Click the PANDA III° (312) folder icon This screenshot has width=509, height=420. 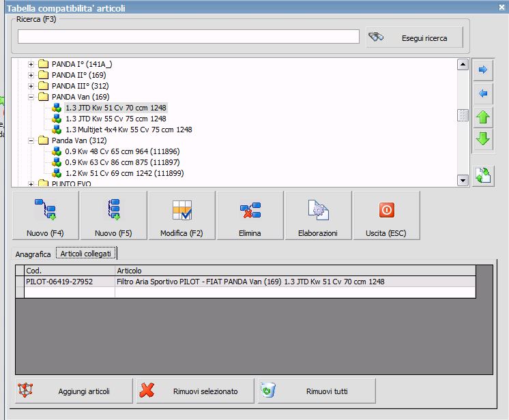point(43,86)
